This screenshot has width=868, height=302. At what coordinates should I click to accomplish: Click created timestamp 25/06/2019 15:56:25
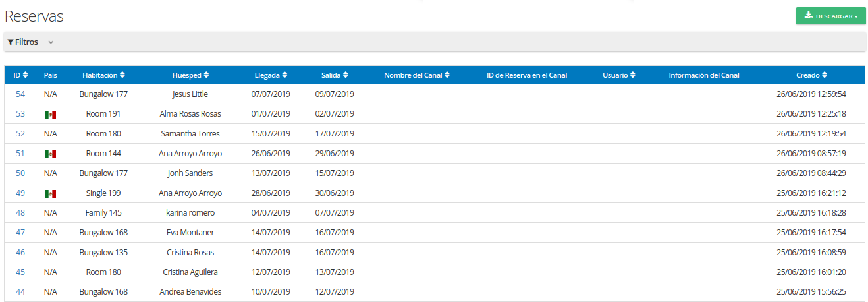(811, 292)
